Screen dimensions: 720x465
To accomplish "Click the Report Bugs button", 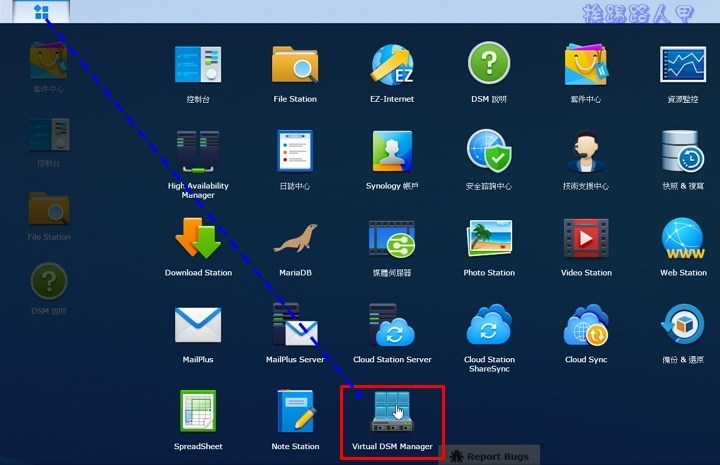I will 489,456.
